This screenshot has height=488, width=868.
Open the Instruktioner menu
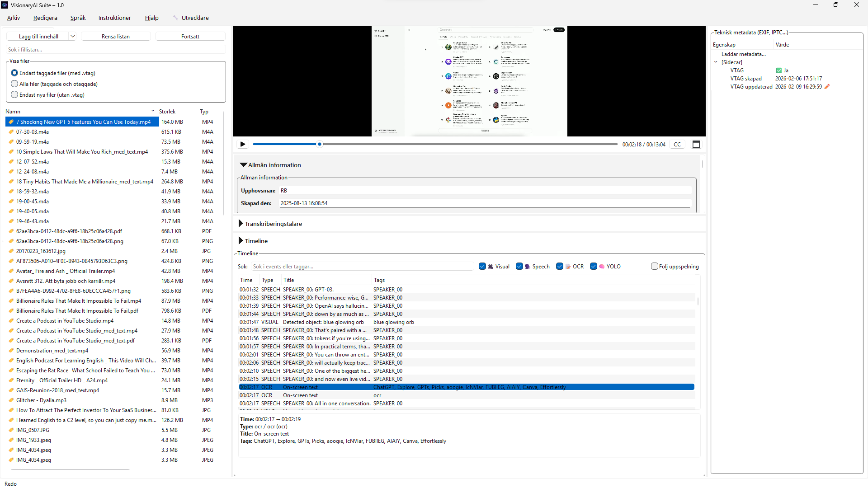(114, 18)
